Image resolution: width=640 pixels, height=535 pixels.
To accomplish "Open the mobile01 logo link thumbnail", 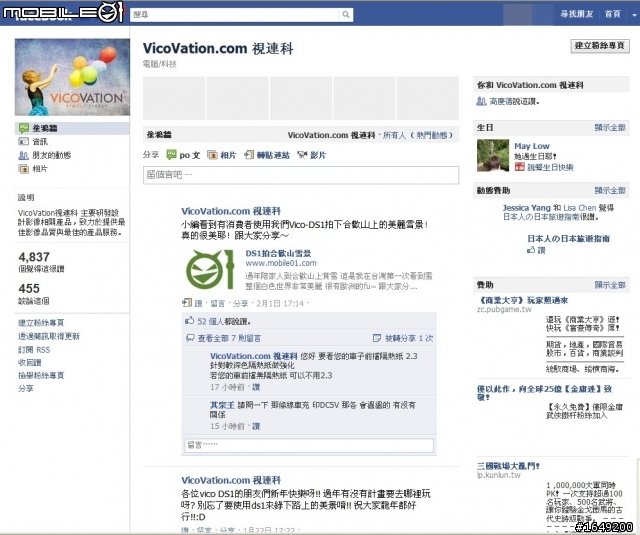I will [210, 269].
